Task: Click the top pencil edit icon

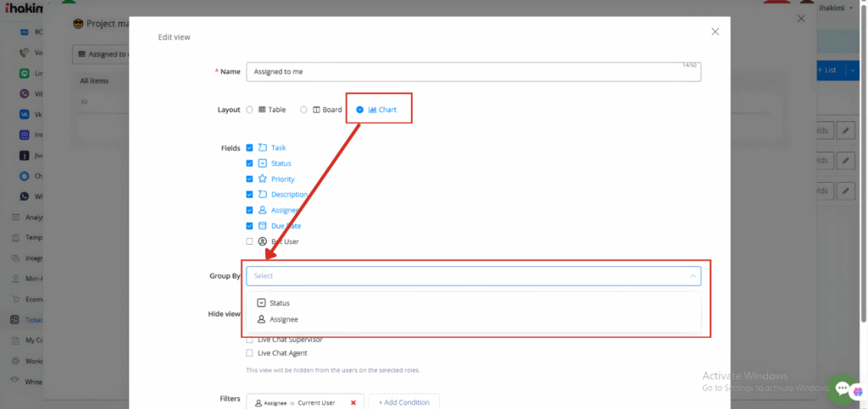Action: [846, 130]
